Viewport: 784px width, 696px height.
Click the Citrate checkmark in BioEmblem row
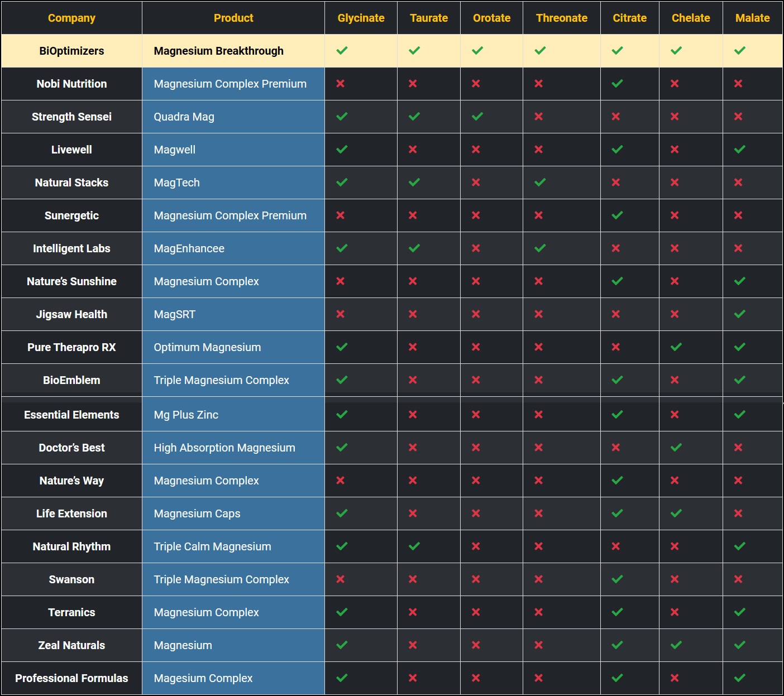617,380
